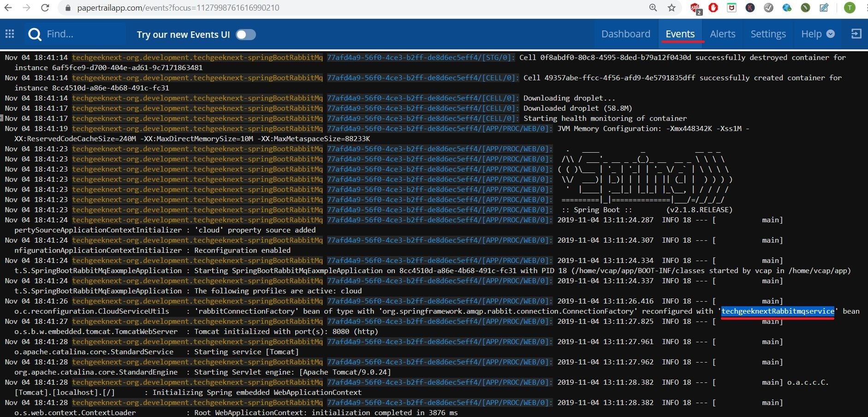This screenshot has height=417, width=868.
Task: Click highlighted 'techgeeknextRabbitmqservice' text
Action: click(x=778, y=311)
